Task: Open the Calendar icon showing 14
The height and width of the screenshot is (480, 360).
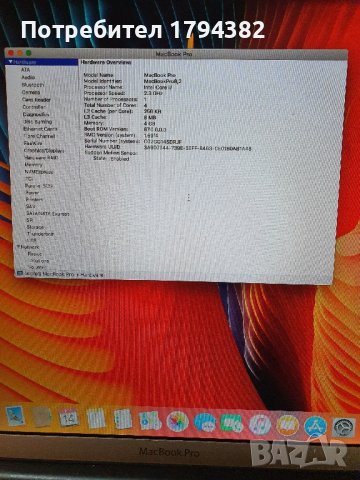Action: pyautogui.click(x=69, y=418)
